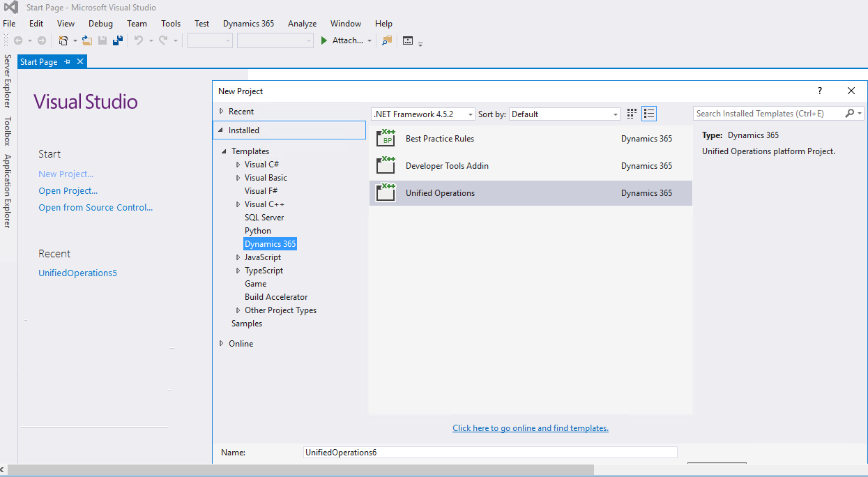Viewport: 868px width, 477px height.
Task: Click the Navigate Forward toolbar icon
Action: click(42, 41)
